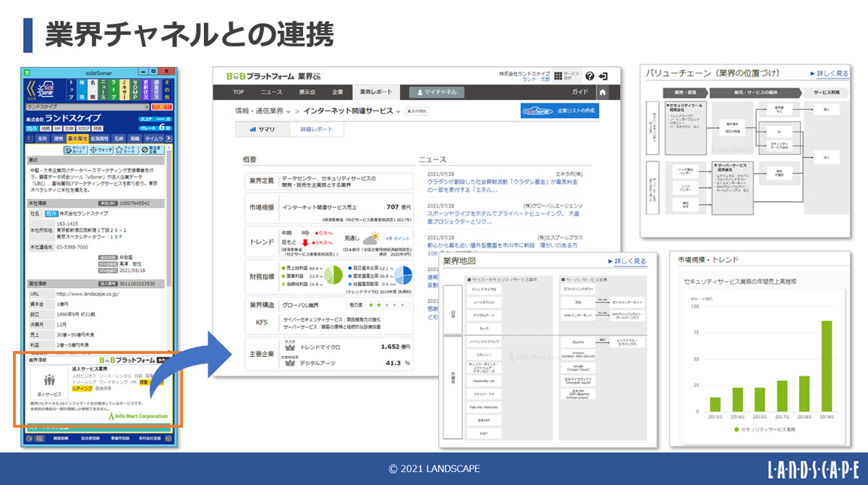Click the 法人サービス people icon tile
Image resolution: width=868 pixels, height=485 pixels.
point(49,383)
